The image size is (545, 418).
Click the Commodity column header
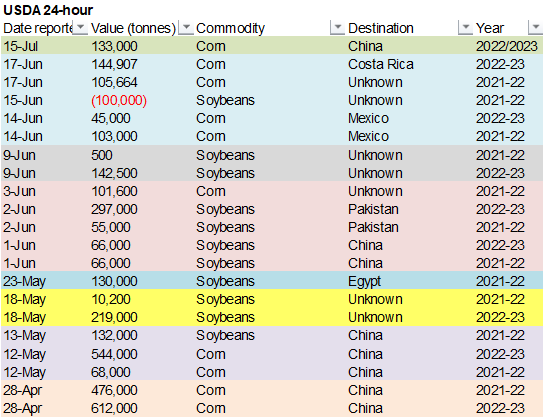coord(230,28)
